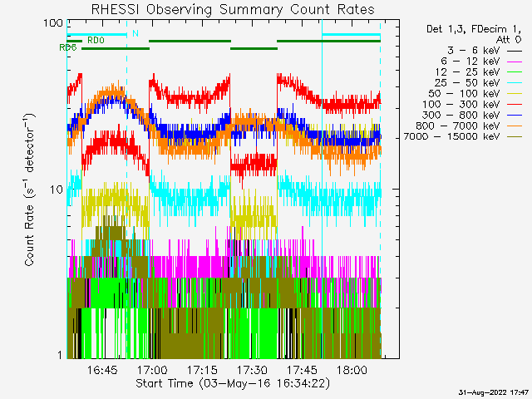Image resolution: width=532 pixels, height=399 pixels.
Task: Click the '25 - 50 keV' legend label
Action: click(x=467, y=83)
